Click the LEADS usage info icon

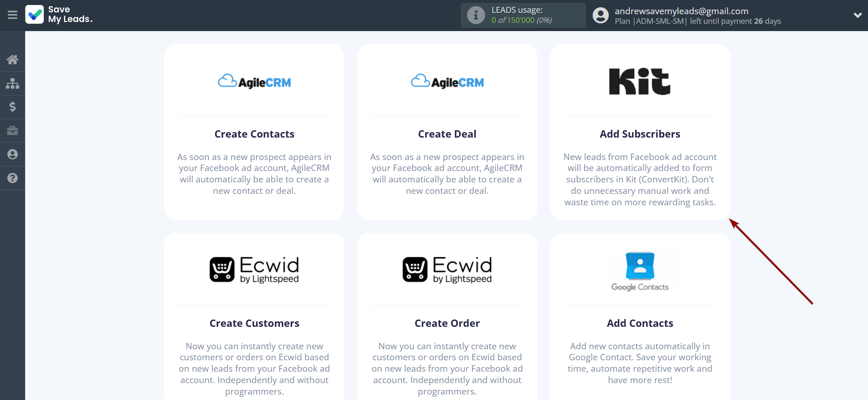[x=476, y=15]
